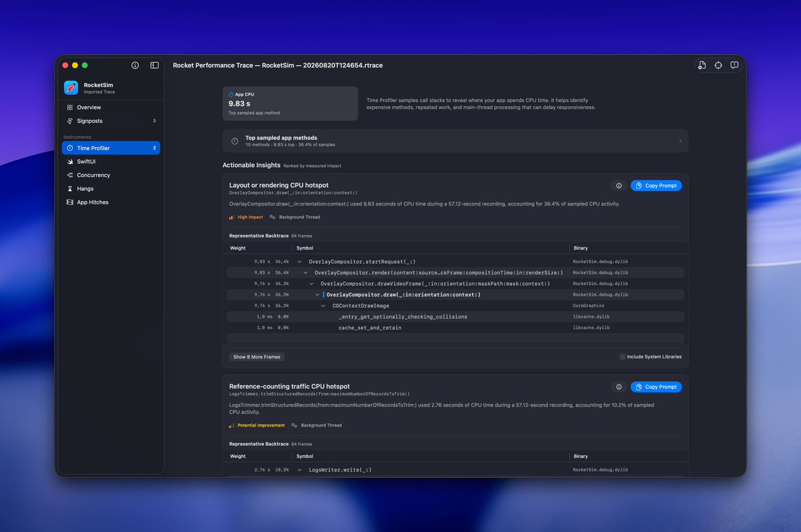Click the film icon beside App Hitches
Image resolution: width=801 pixels, height=532 pixels.
pyautogui.click(x=70, y=202)
